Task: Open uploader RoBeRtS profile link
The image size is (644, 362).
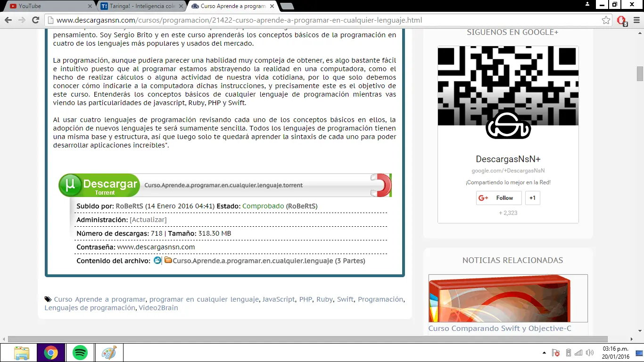Action: coord(130,206)
